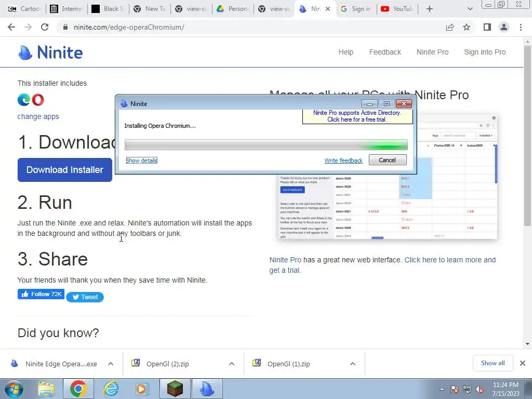
Task: Click Download Installer button
Action: tap(65, 170)
